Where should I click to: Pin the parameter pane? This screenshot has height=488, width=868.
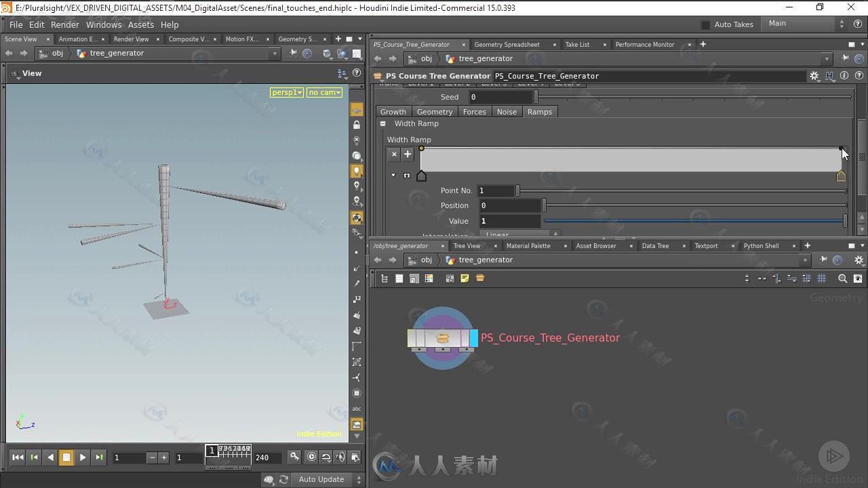[x=845, y=58]
